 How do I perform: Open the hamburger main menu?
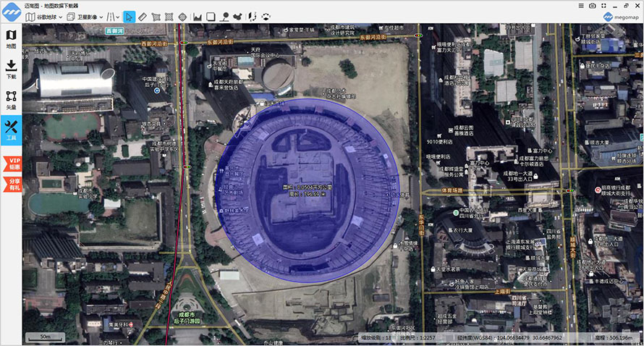click(x=581, y=6)
